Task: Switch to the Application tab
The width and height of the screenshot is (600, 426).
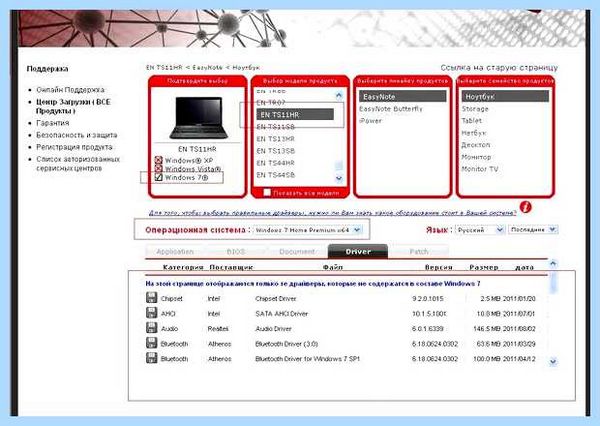Action: click(175, 251)
